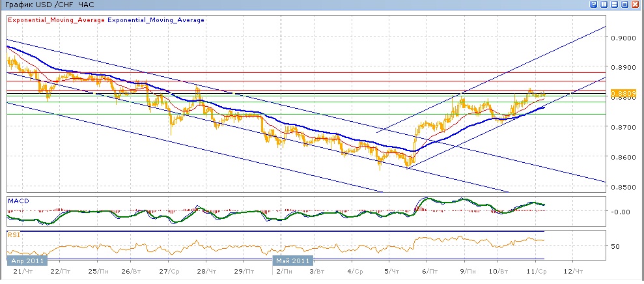Click the 0.9000 price axis label

point(623,37)
